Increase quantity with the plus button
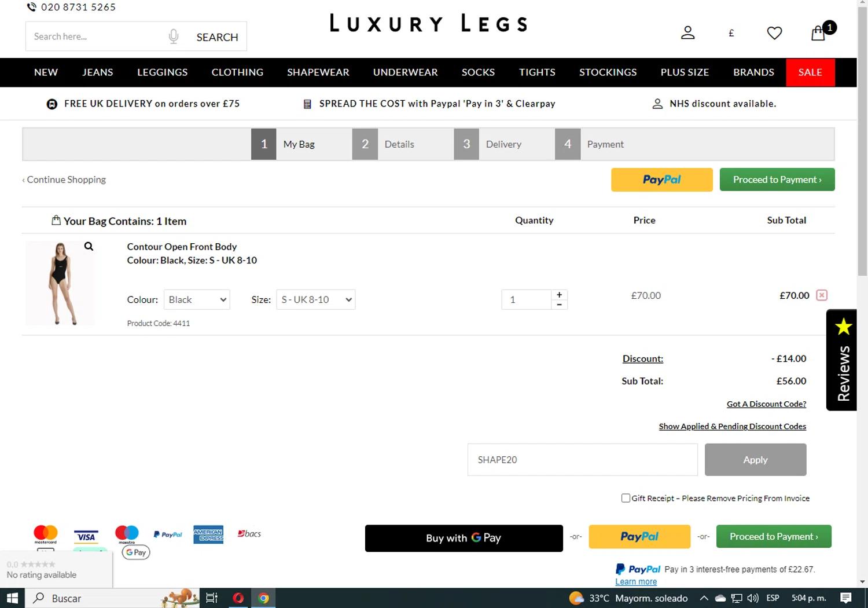The image size is (868, 608). (x=559, y=295)
